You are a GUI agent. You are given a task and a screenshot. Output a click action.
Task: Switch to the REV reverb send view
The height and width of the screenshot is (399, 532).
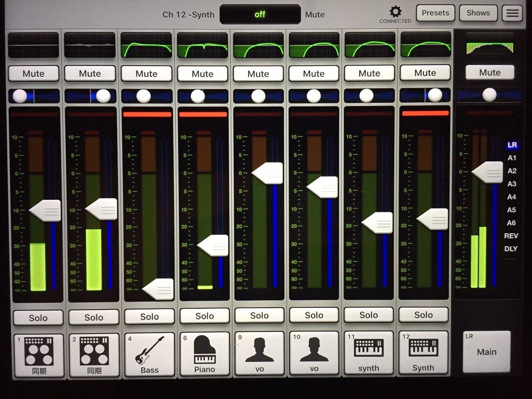pos(511,236)
